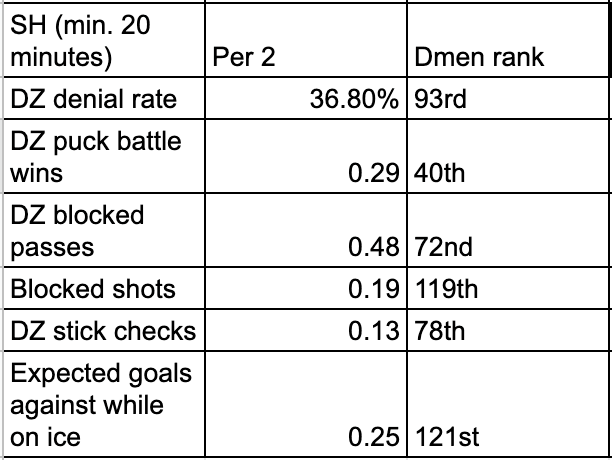Select the "SH (min. 20 minutes)" header cell
The width and height of the screenshot is (612, 460).
point(103,41)
